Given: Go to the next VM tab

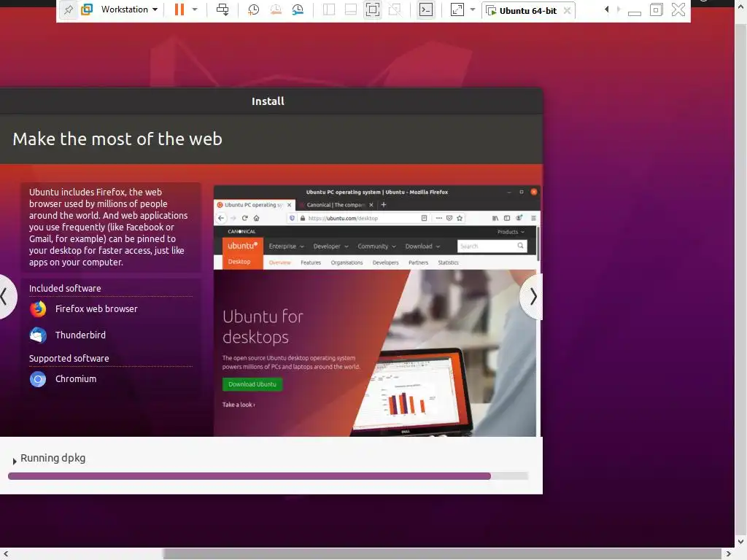Looking at the screenshot, I should [619, 9].
